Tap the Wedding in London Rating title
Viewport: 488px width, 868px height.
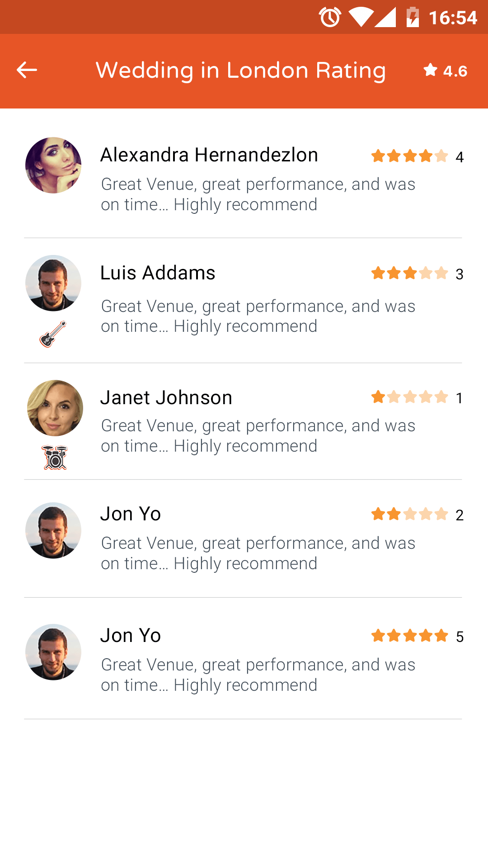[x=241, y=71]
